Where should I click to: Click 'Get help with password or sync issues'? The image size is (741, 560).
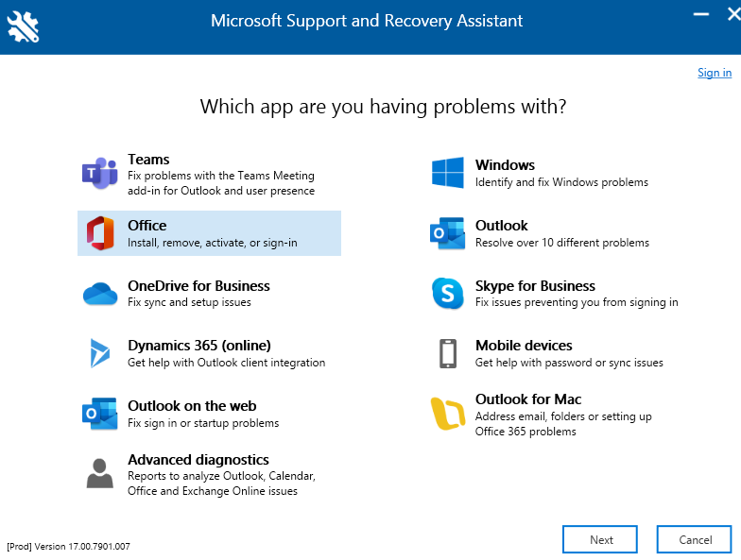click(x=569, y=363)
